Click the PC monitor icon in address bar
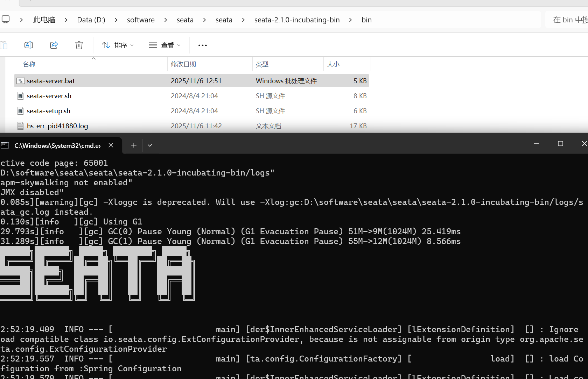Screen dimensions: 588x379 [x=6, y=20]
